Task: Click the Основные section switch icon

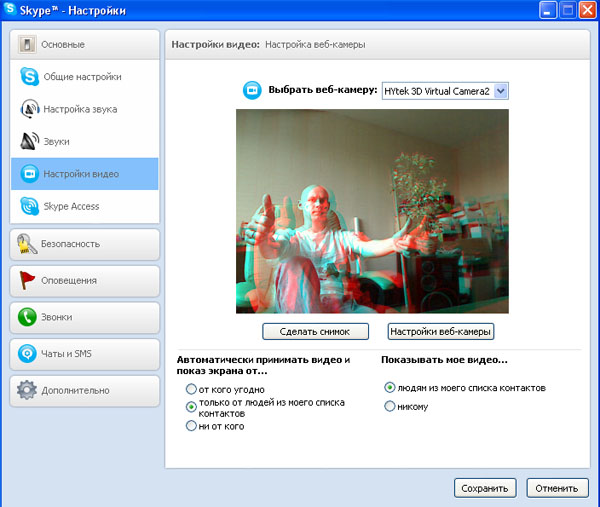Action: click(x=27, y=44)
